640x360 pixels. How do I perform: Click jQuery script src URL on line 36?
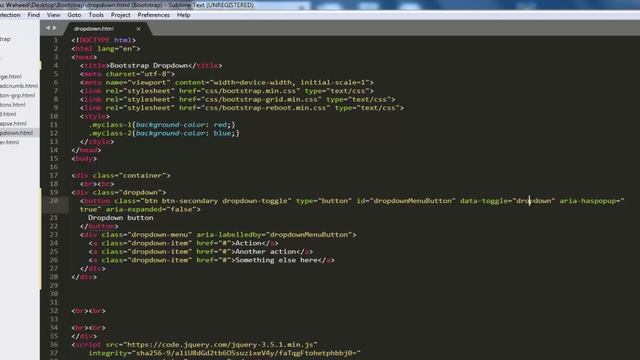pyautogui.click(x=220, y=345)
